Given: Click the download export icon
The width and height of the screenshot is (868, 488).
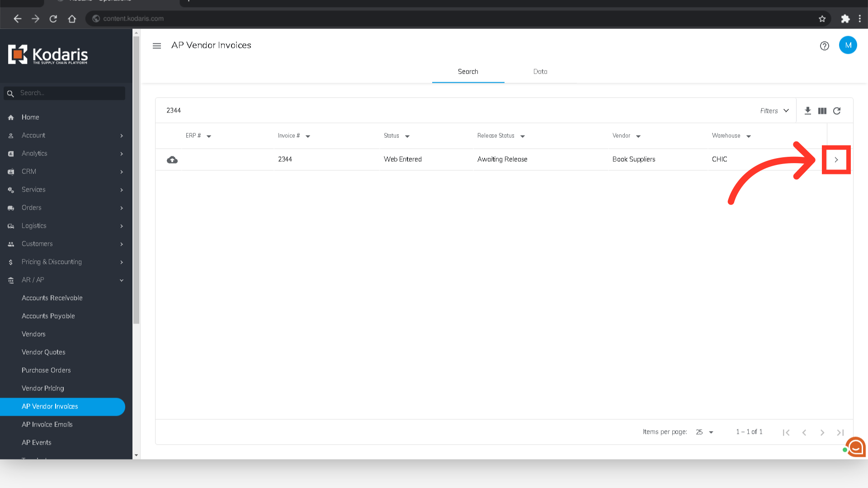Looking at the screenshot, I should pos(807,111).
